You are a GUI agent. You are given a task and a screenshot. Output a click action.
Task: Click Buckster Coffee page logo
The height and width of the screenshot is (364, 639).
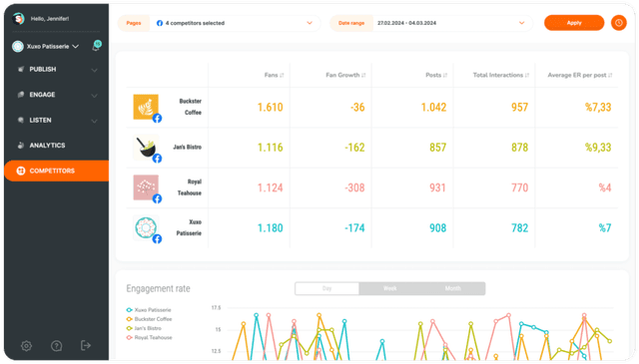pyautogui.click(x=146, y=107)
